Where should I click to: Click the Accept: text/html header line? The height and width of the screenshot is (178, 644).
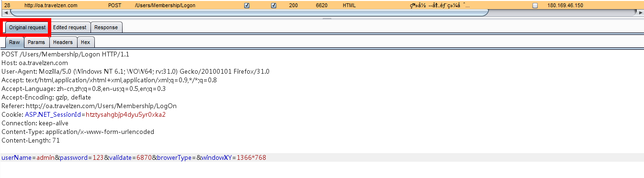click(x=109, y=80)
